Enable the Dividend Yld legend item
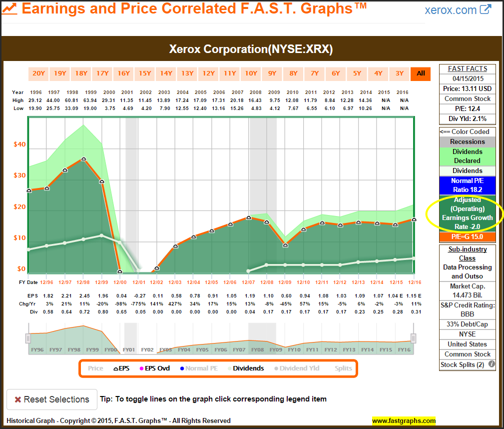 tap(296, 368)
